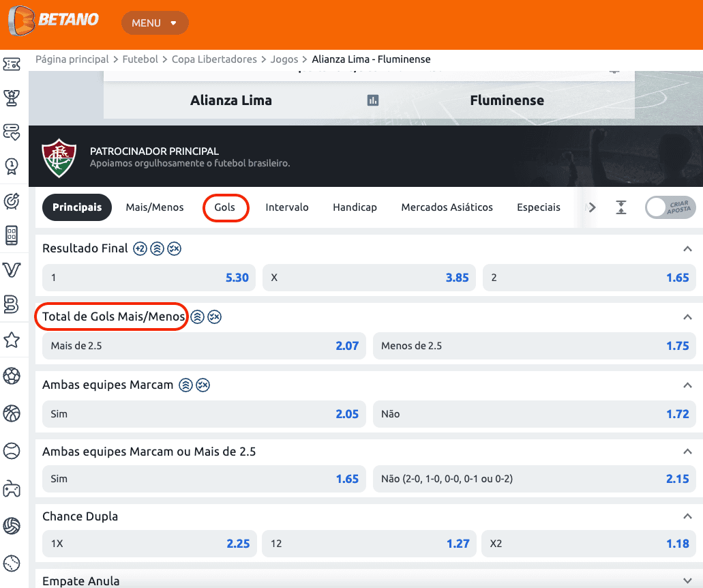Select the Principais tab
The height and width of the screenshot is (588, 703).
[x=77, y=207]
